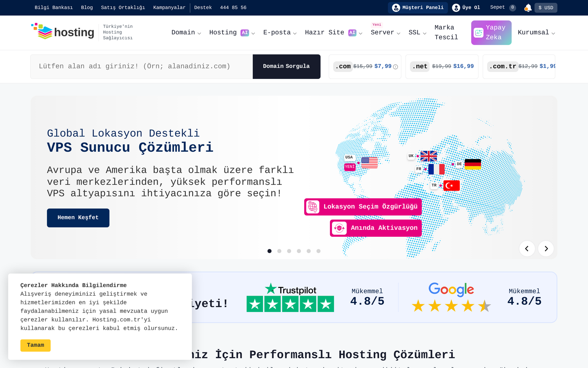Open the Müşteri Paneli user icon
Viewport: 588px width, 368px height.
pyautogui.click(x=396, y=7)
